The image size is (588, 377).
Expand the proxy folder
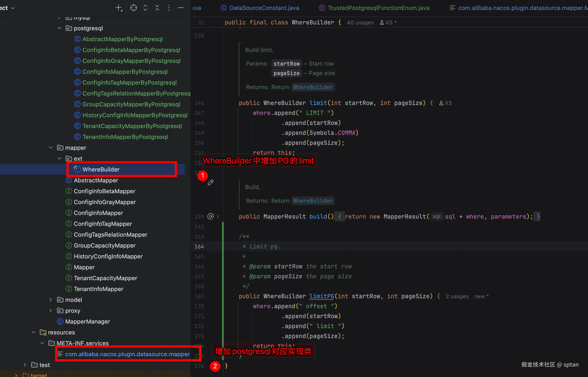tap(51, 310)
